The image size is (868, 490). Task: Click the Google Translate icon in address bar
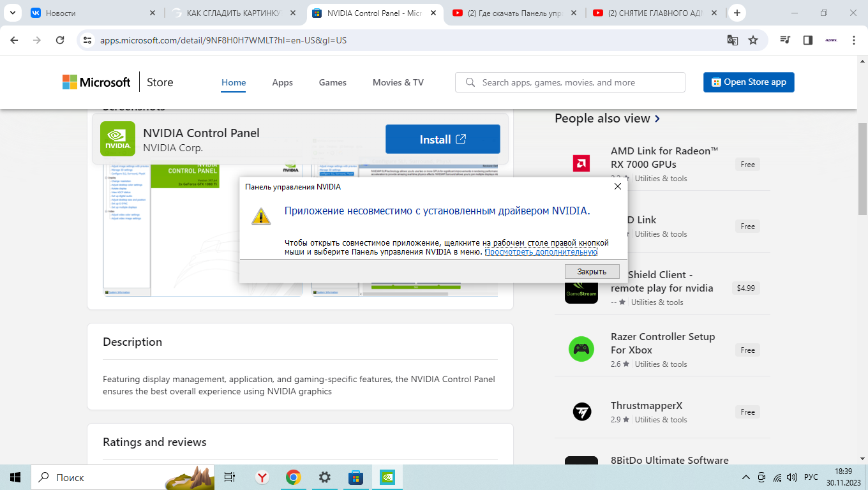[733, 40]
